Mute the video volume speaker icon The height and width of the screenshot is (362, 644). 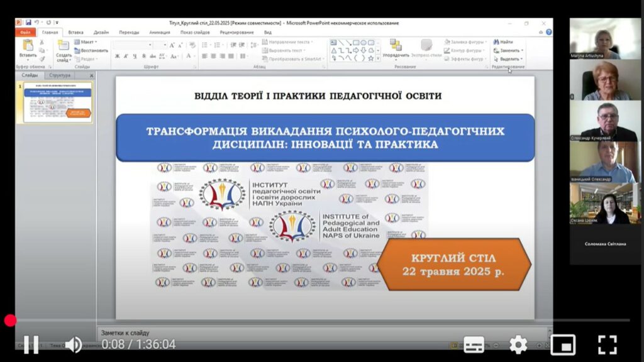tap(73, 344)
